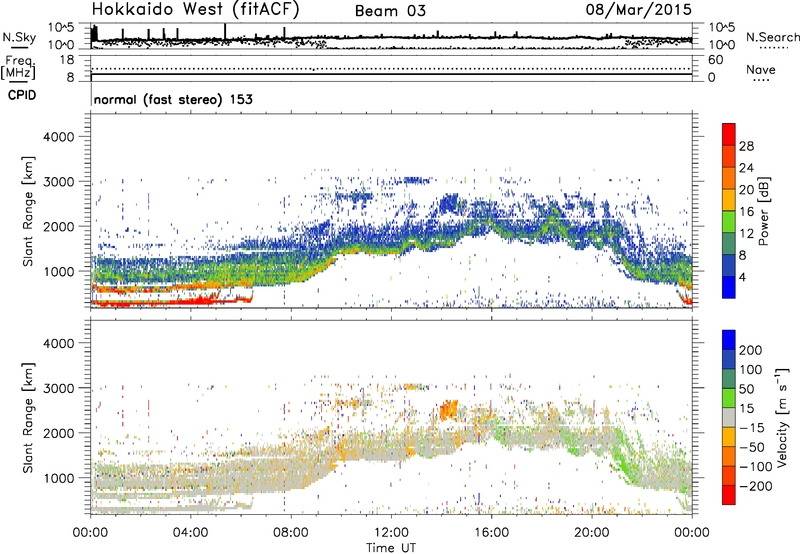The width and height of the screenshot is (800, 554).
Task: Click the 'Freq. [MHz]' label
Action: pos(18,67)
